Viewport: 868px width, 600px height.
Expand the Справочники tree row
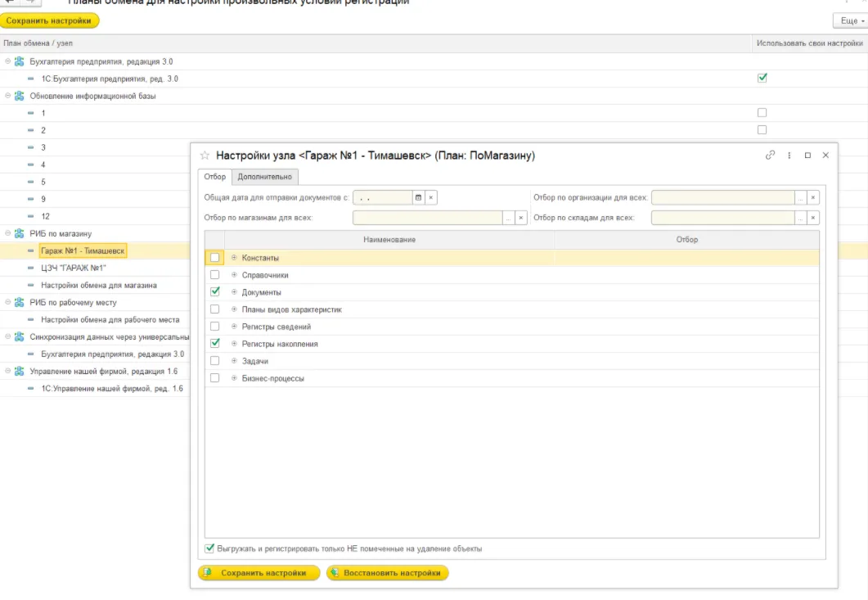click(x=234, y=275)
